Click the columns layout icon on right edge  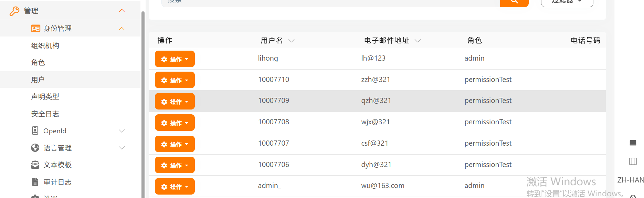(633, 161)
